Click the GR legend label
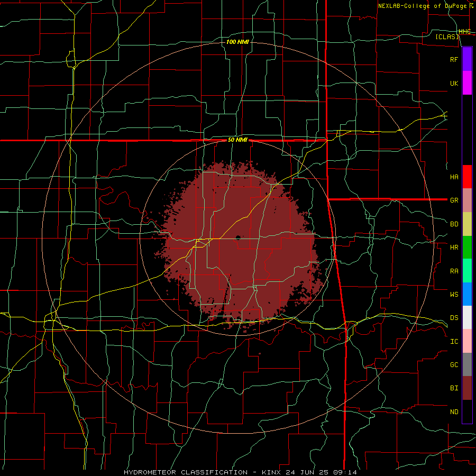 (x=454, y=200)
